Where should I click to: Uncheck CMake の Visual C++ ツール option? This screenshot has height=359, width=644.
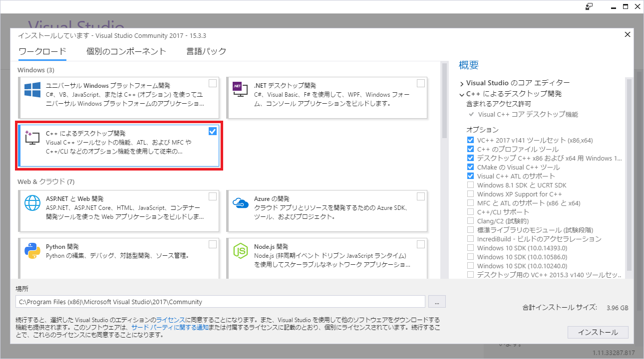[x=470, y=167]
